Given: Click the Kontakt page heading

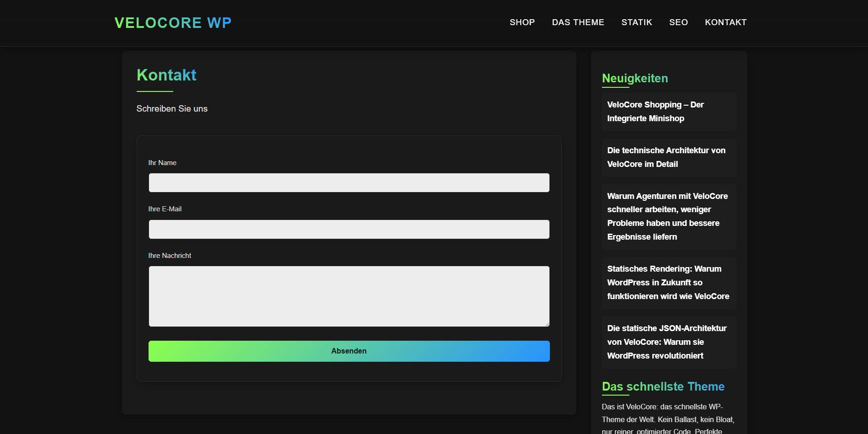Looking at the screenshot, I should (x=166, y=75).
